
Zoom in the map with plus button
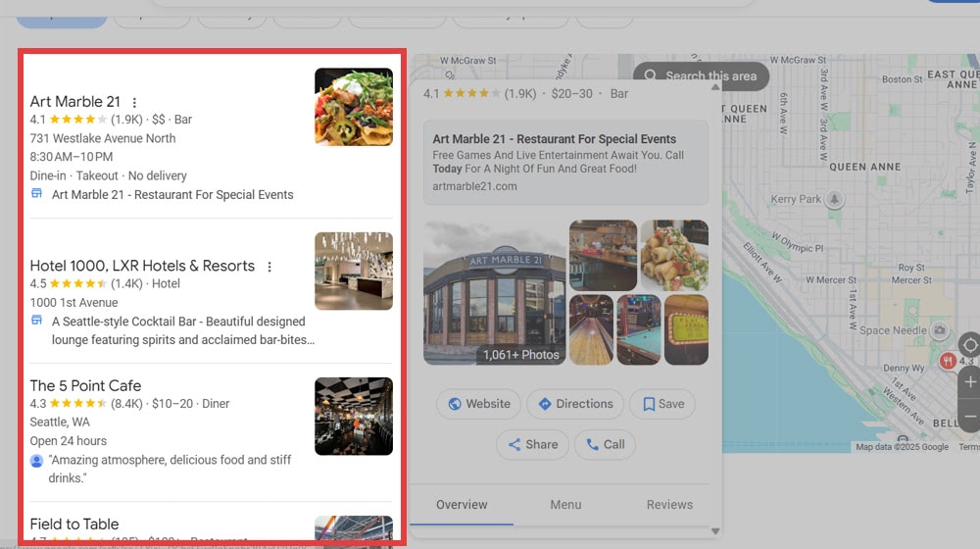(x=970, y=381)
